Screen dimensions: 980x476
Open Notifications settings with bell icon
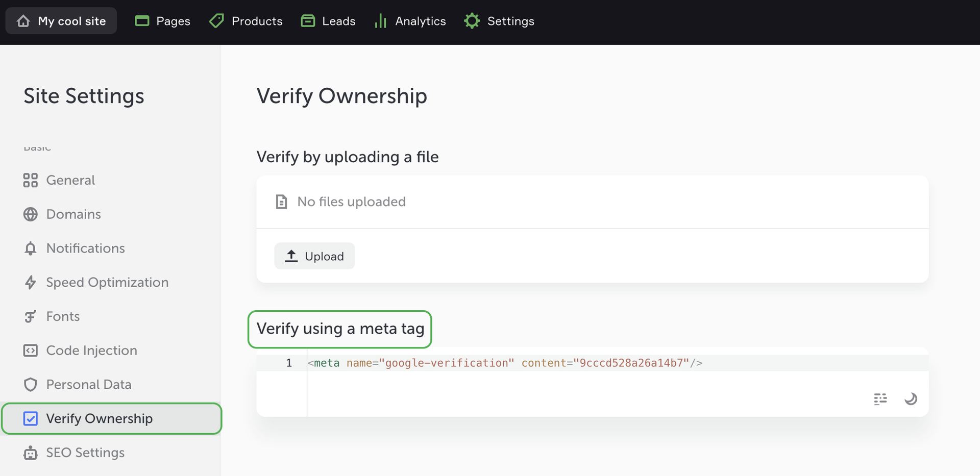pos(31,248)
